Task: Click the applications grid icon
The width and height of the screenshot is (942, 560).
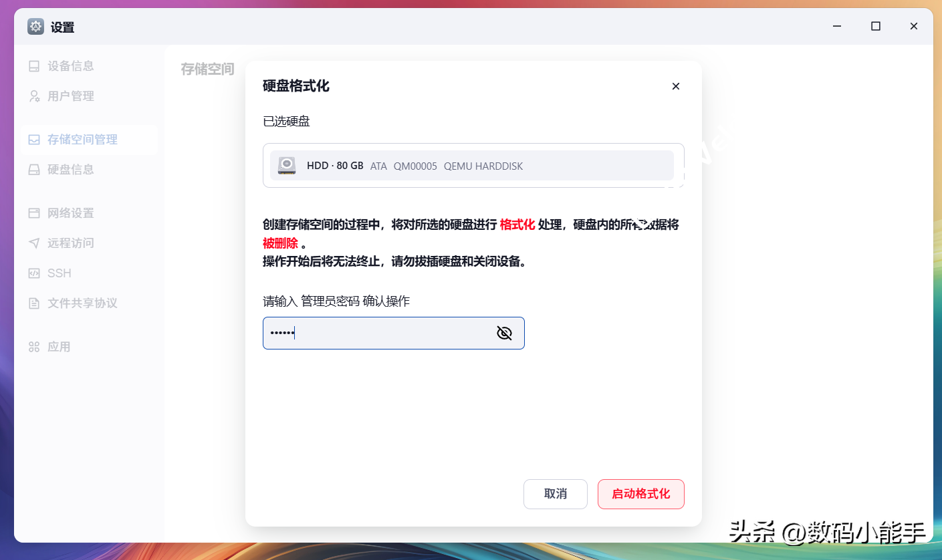Action: pyautogui.click(x=34, y=347)
